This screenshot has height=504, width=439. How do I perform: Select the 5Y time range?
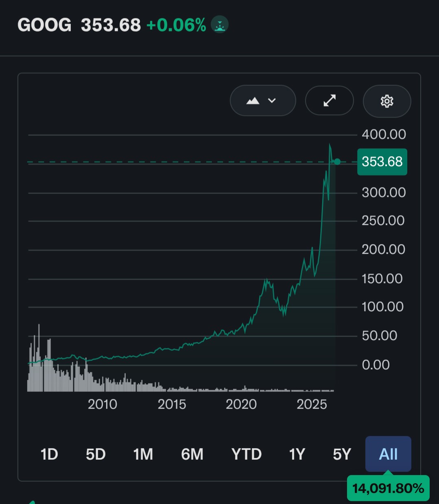[342, 454]
